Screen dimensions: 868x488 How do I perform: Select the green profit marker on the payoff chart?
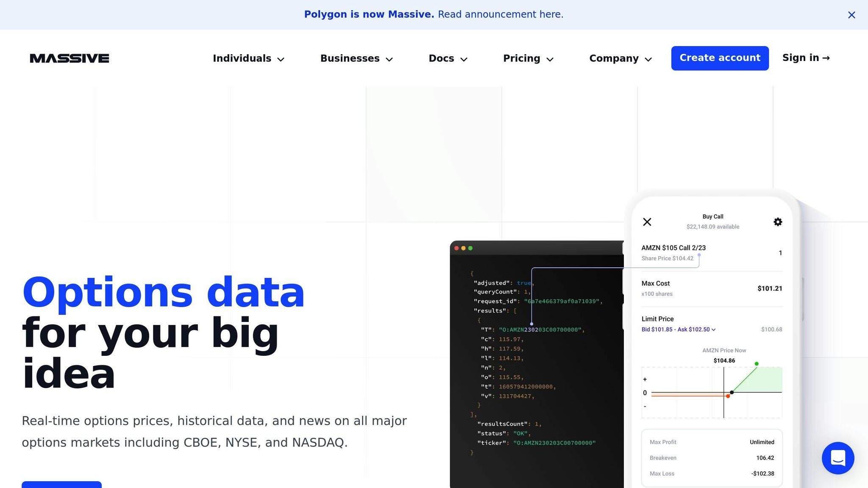pos(757,363)
